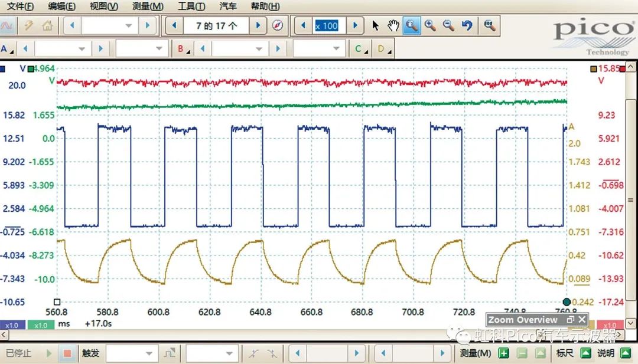Toggle the notes (说明) display button
638x364 pixels.
point(625,353)
